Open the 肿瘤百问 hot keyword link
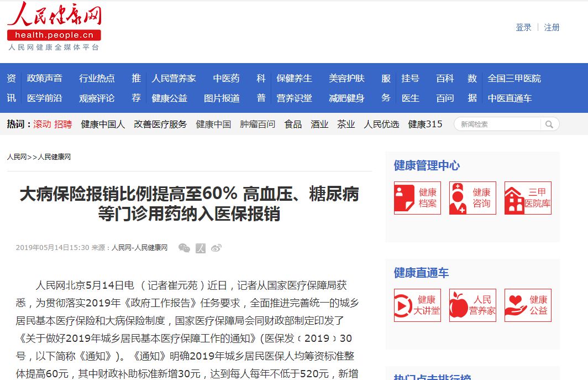Image resolution: width=588 pixels, height=380 pixels. (x=258, y=124)
